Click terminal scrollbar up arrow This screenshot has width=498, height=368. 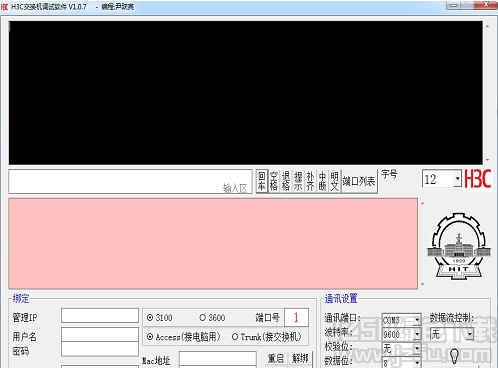(x=487, y=26)
